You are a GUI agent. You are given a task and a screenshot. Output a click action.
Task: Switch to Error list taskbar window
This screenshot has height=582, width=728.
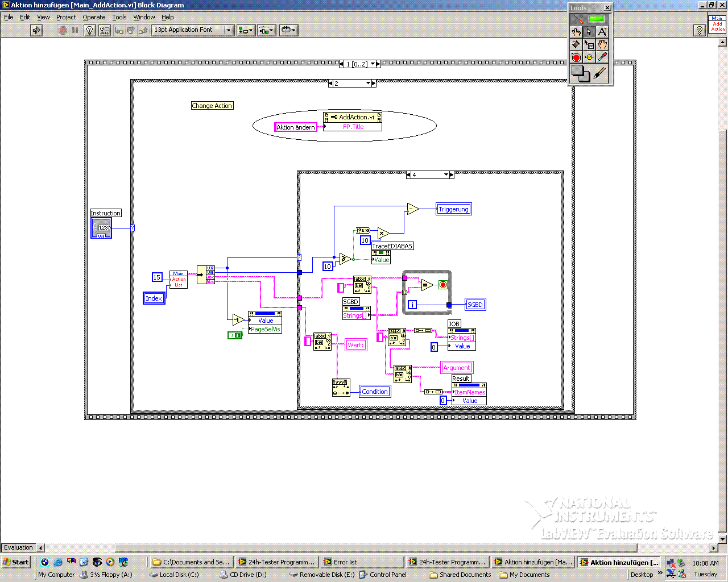pyautogui.click(x=361, y=562)
